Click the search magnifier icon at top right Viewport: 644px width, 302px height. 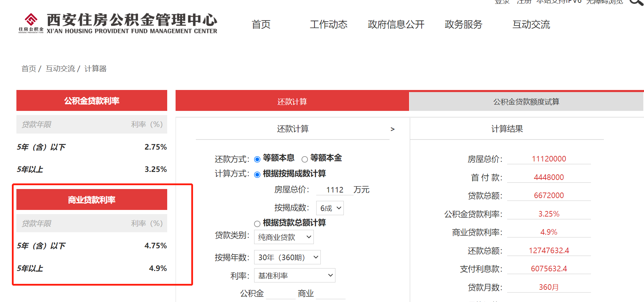636,2
